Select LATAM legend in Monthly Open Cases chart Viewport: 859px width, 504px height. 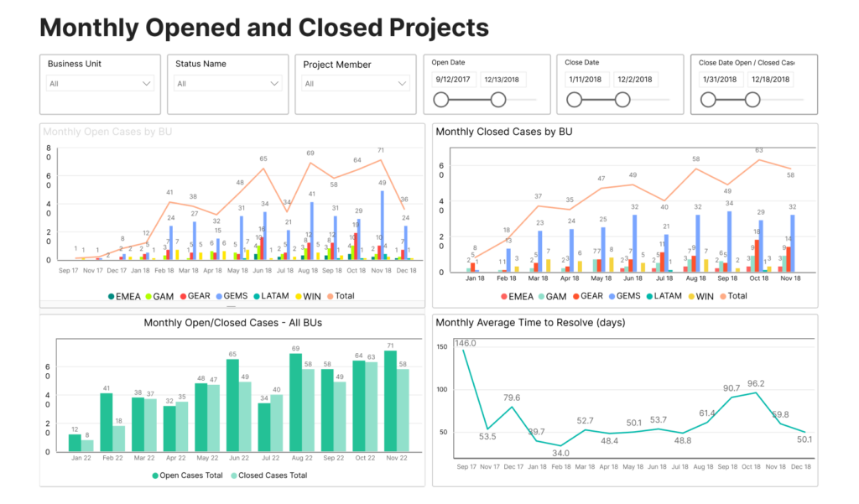coord(271,296)
